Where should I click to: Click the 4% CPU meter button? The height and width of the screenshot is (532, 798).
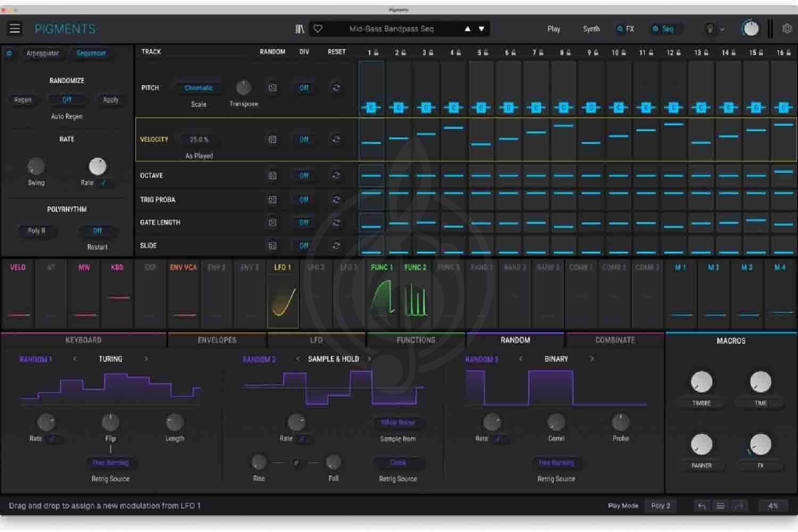click(774, 506)
